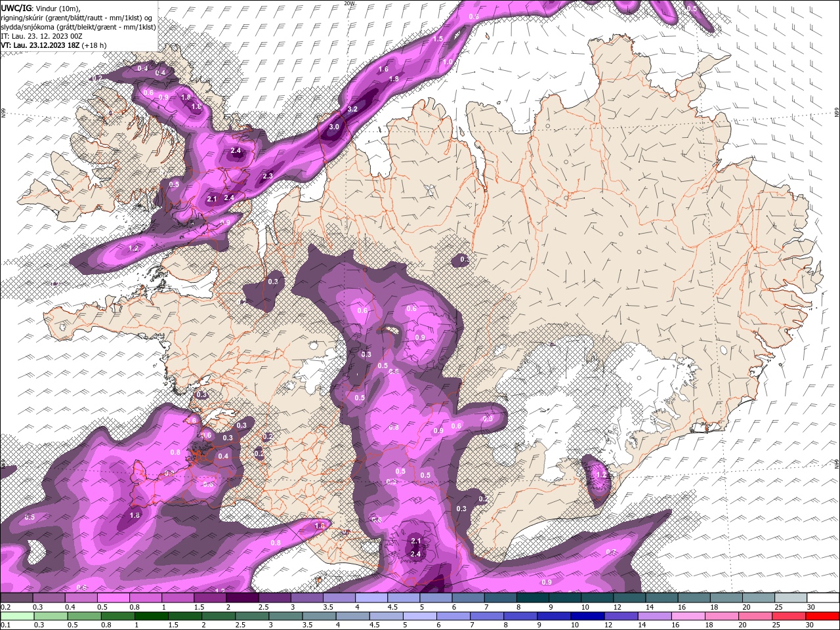Image resolution: width=840 pixels, height=630 pixels.
Task: Click the '3.2' precipitation value on the map
Action: pos(352,109)
